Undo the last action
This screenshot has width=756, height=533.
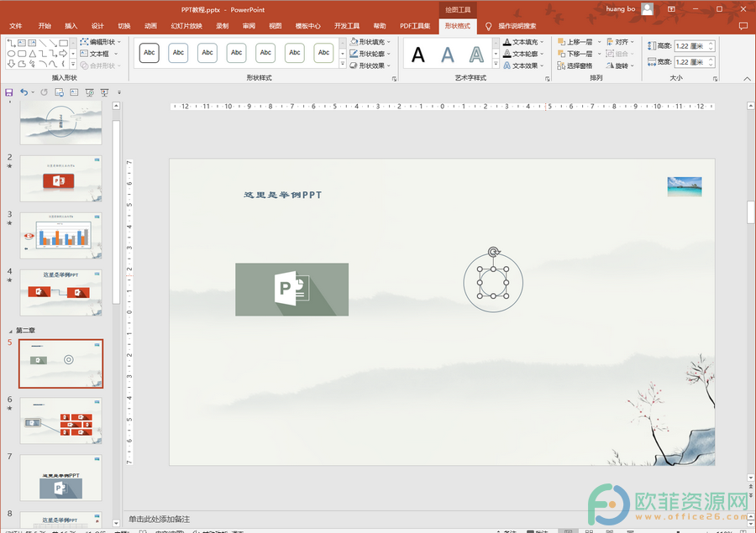coord(24,92)
